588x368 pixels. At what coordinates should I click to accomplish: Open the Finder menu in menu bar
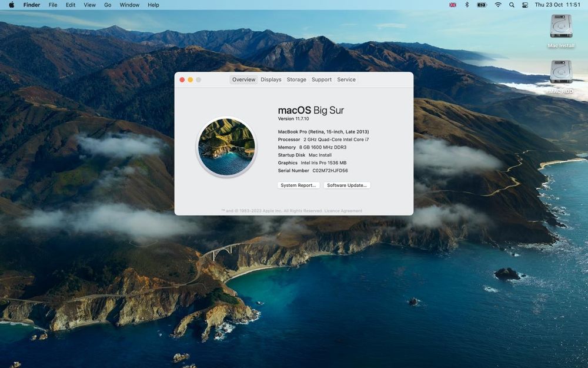32,5
